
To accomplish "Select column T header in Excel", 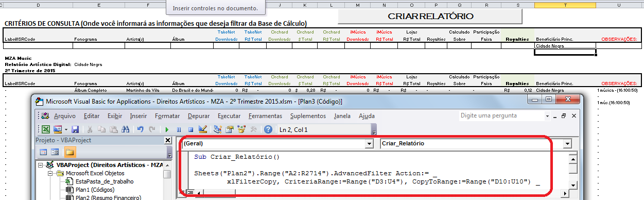I will pos(565,5).
